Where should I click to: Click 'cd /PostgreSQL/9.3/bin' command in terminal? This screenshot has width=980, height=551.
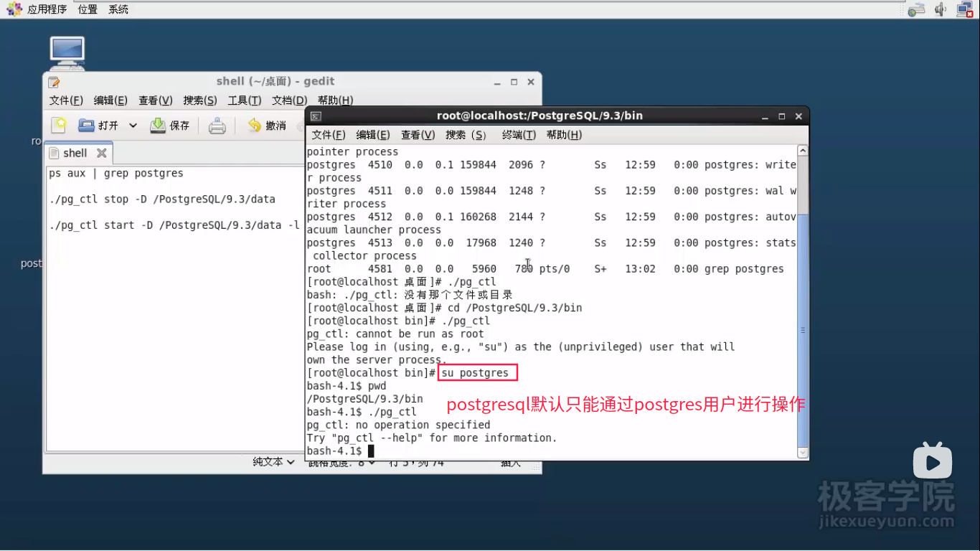[x=514, y=308]
